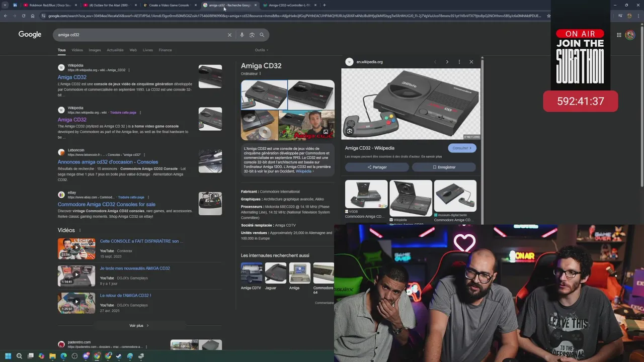Open Annonces amiga cd32 d'occasion link
The image size is (644, 362).
(108, 162)
